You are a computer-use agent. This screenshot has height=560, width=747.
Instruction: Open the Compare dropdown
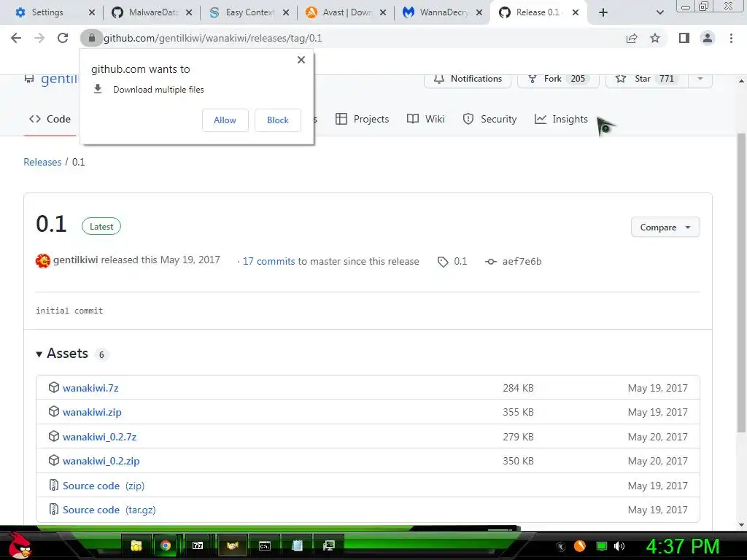coord(665,227)
